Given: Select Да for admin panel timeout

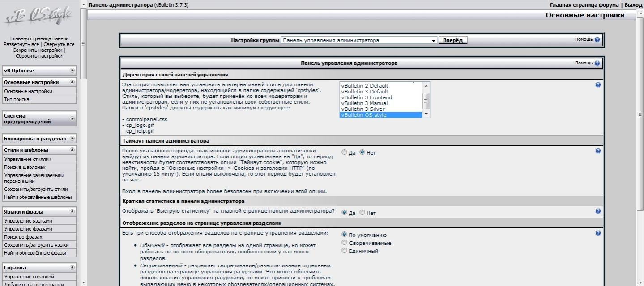Looking at the screenshot, I should click(x=344, y=152).
